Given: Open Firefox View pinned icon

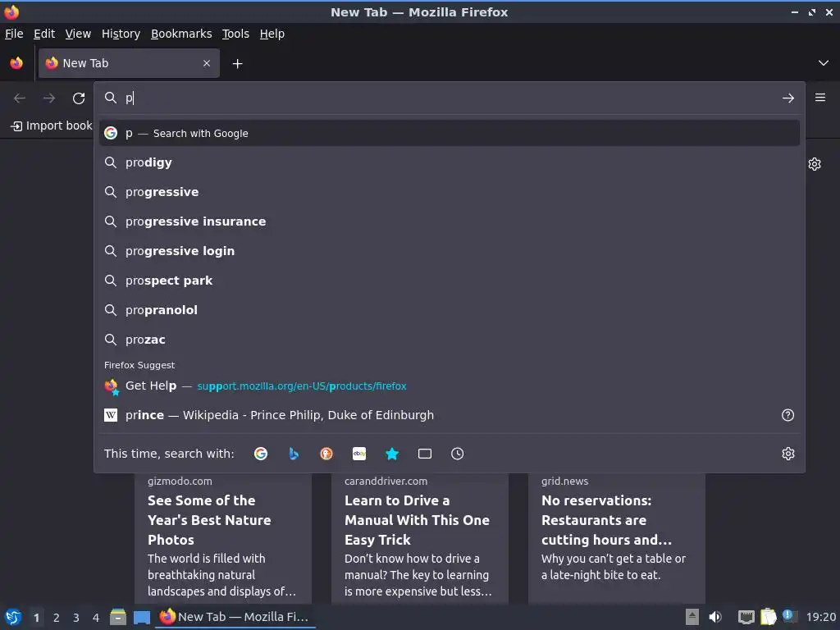Looking at the screenshot, I should tap(16, 63).
